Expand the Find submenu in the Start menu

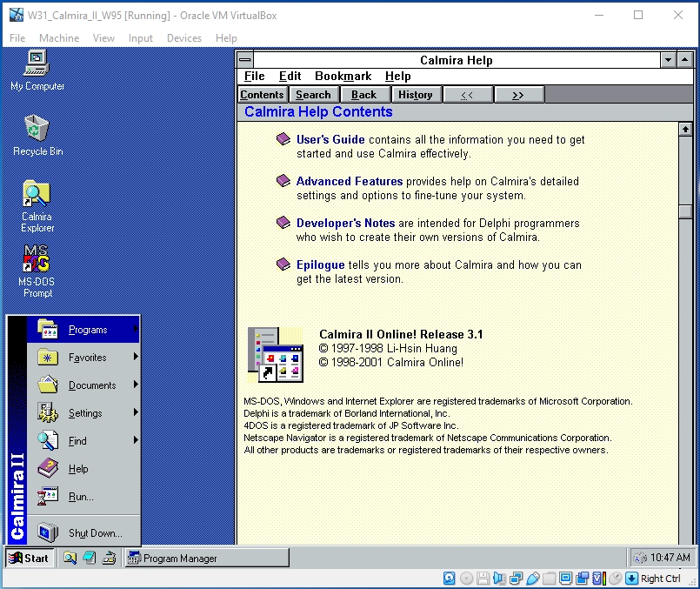[83, 441]
